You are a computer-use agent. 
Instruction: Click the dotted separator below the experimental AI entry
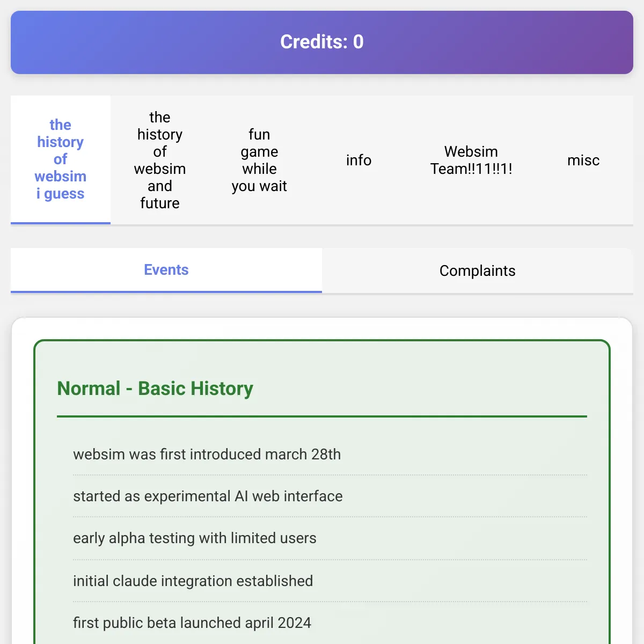330,517
